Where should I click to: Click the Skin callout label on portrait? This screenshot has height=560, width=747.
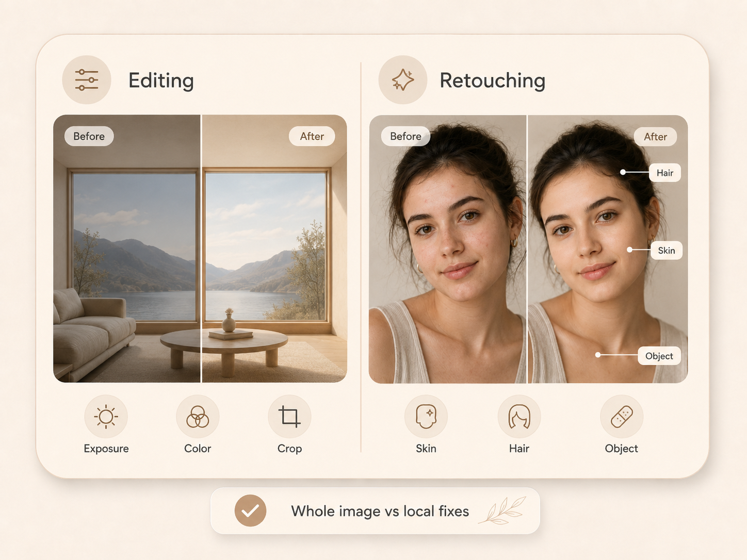(666, 251)
